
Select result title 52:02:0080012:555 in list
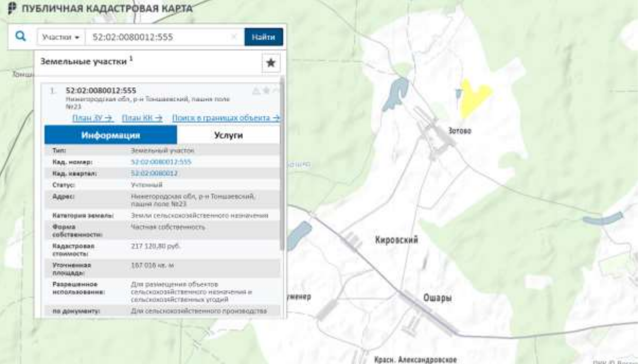coord(100,90)
